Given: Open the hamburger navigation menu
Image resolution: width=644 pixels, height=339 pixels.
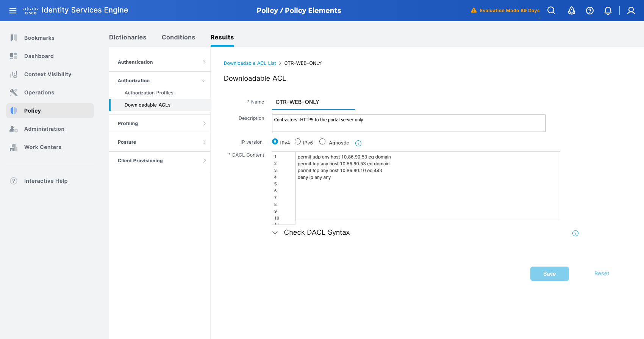Looking at the screenshot, I should click(13, 11).
